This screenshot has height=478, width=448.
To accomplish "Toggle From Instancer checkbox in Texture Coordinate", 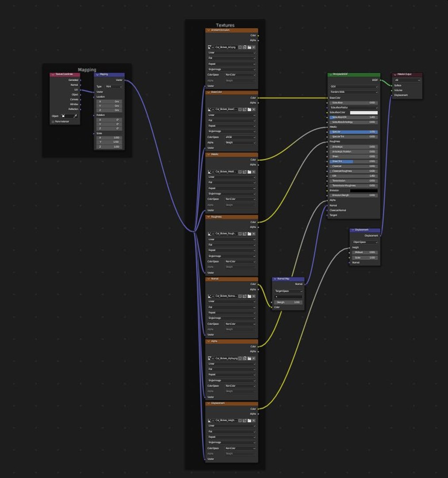I will [x=53, y=122].
